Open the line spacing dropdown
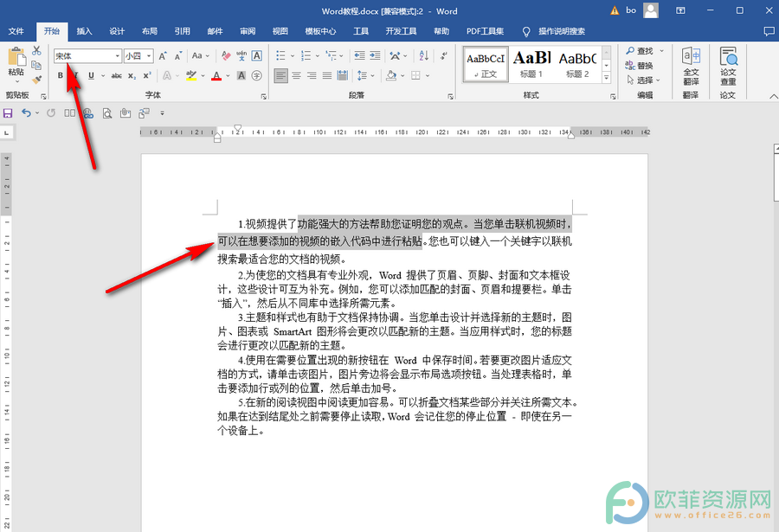The height and width of the screenshot is (532, 779). tap(365, 75)
